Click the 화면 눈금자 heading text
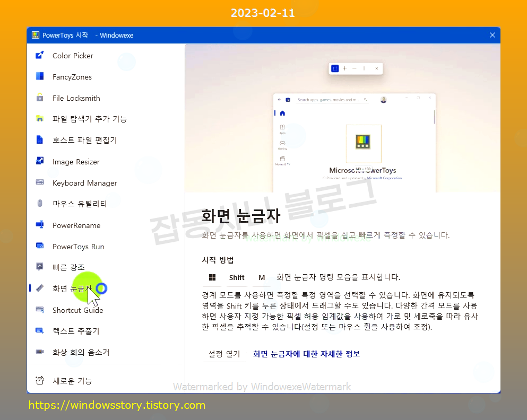The image size is (527, 420). pos(240,215)
